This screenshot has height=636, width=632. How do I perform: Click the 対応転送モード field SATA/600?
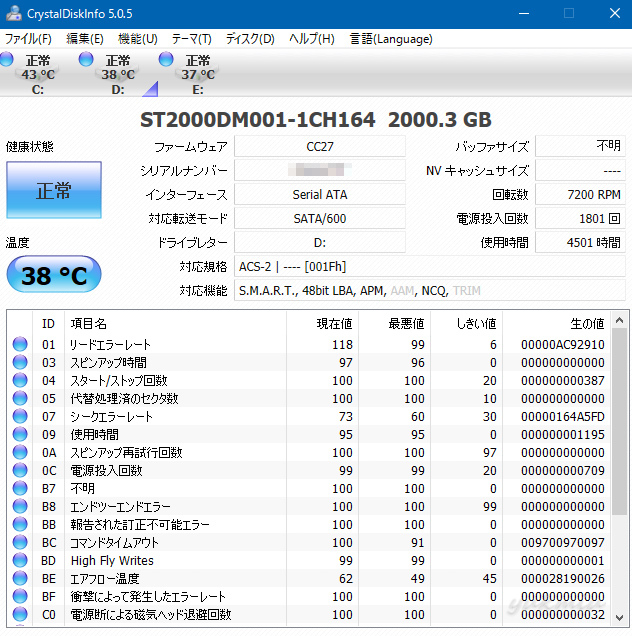click(x=320, y=218)
